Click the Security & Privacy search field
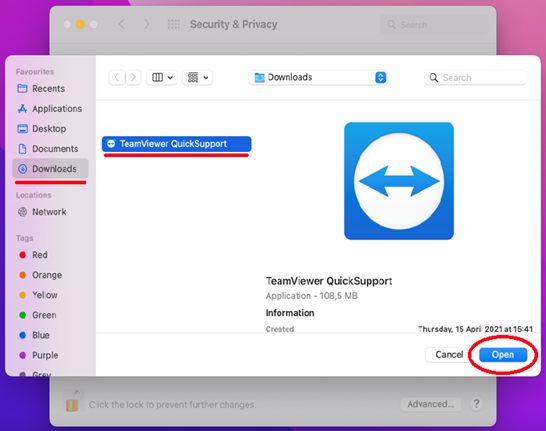 tap(434, 25)
